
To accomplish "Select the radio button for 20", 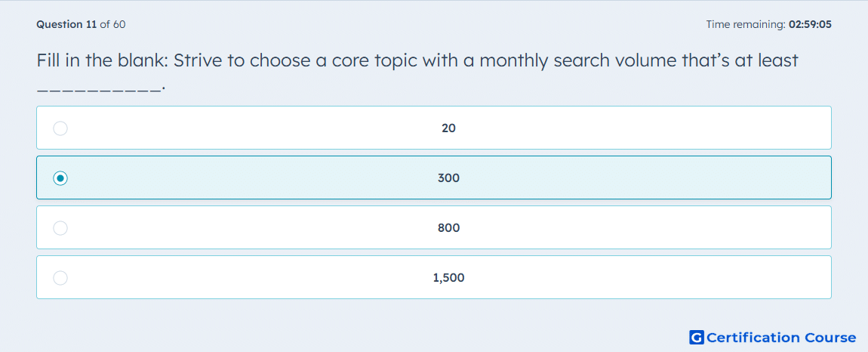I will coord(60,128).
